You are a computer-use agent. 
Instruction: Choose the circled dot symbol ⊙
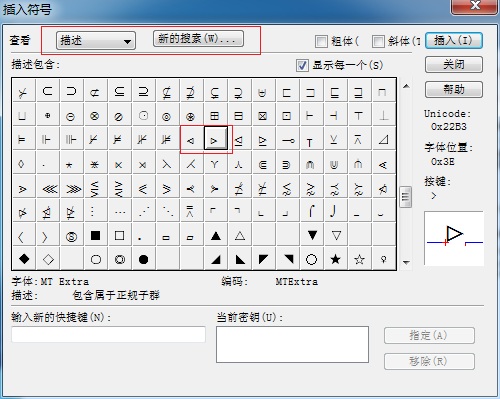coord(144,115)
